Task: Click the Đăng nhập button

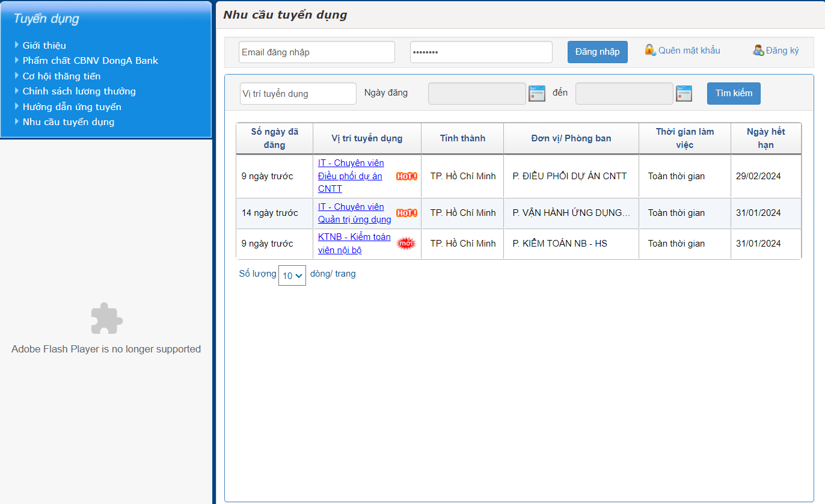Action: click(x=598, y=52)
